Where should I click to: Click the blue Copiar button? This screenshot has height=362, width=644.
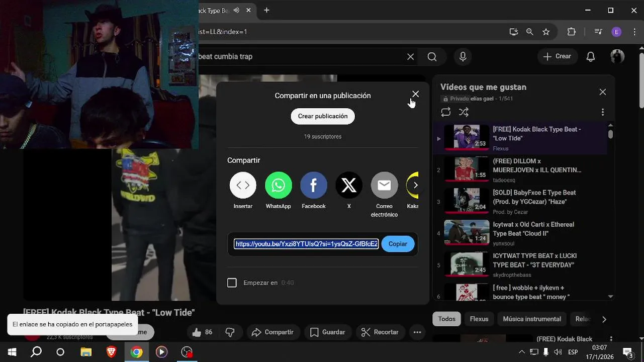pyautogui.click(x=398, y=244)
